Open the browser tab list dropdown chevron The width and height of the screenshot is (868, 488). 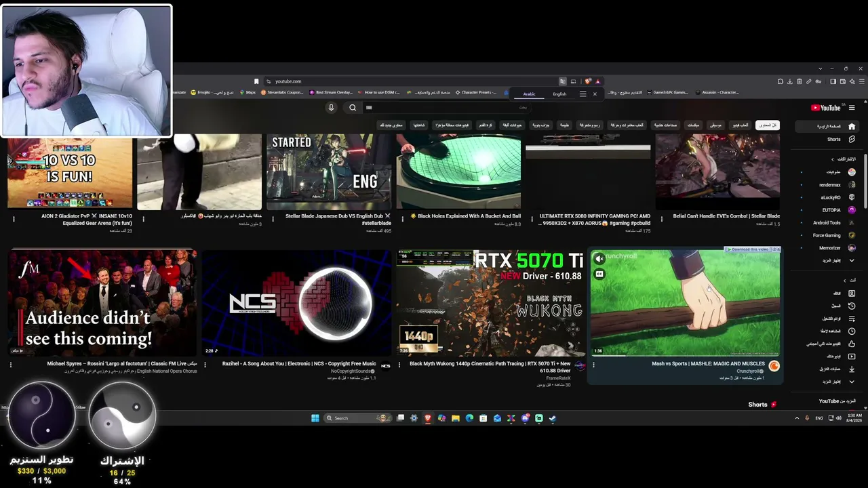point(819,68)
